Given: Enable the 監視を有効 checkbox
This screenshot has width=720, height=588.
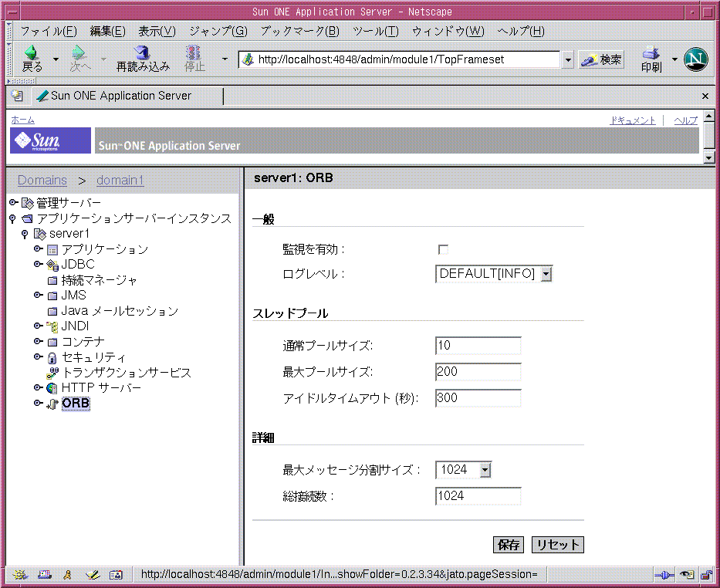Looking at the screenshot, I should [443, 250].
